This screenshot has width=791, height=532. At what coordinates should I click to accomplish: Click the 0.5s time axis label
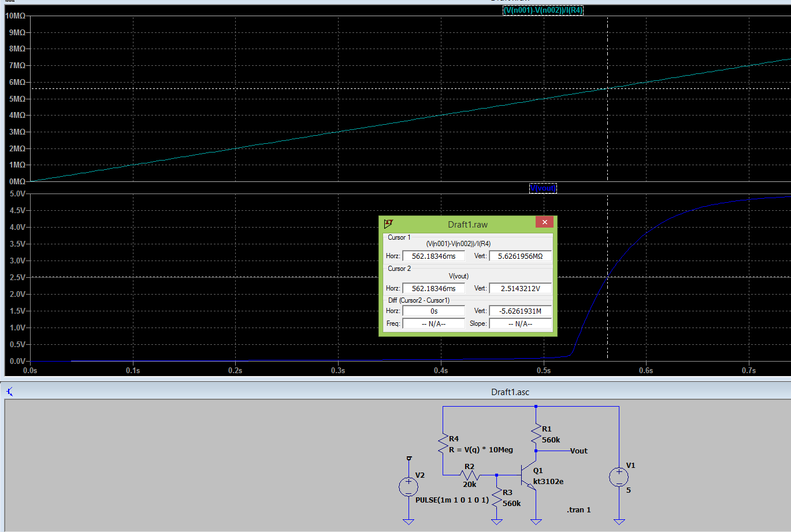[x=544, y=370]
